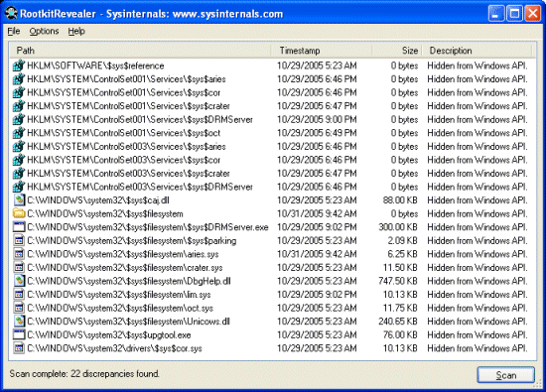Click file icon beside aries.sys

(19, 254)
